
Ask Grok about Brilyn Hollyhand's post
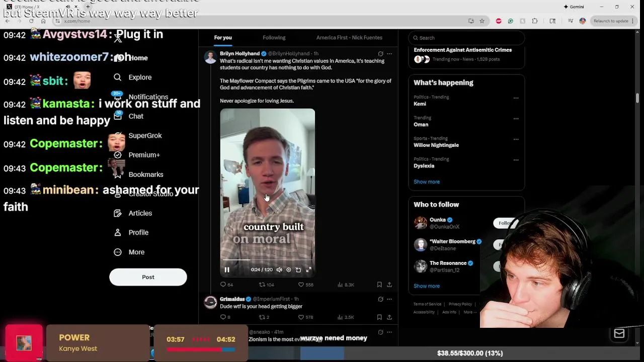[x=380, y=54]
